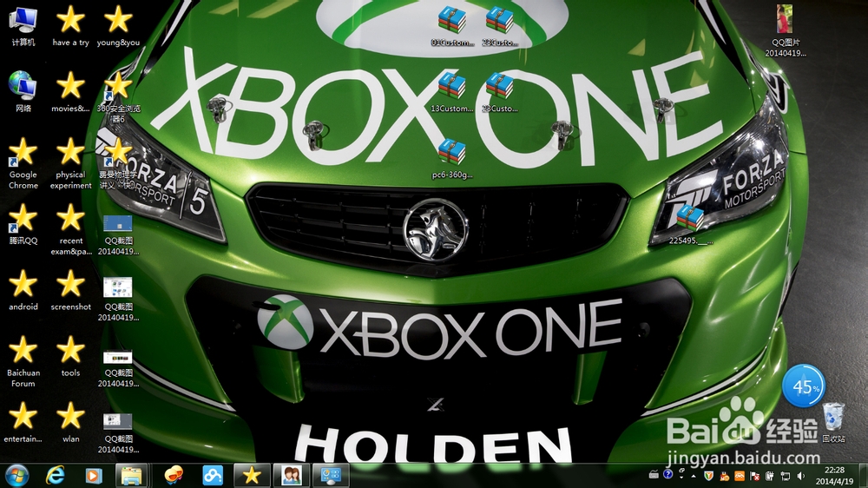
Task: Select the screenshot star folder
Action: click(71, 290)
